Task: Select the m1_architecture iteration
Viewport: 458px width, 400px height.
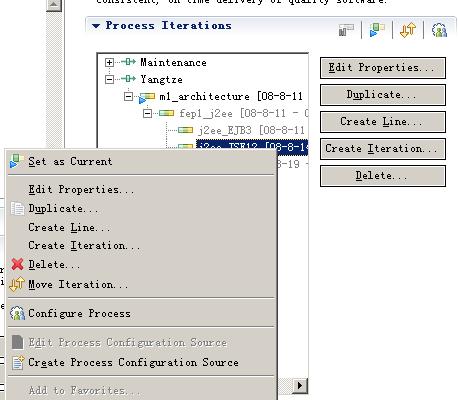Action: point(231,97)
